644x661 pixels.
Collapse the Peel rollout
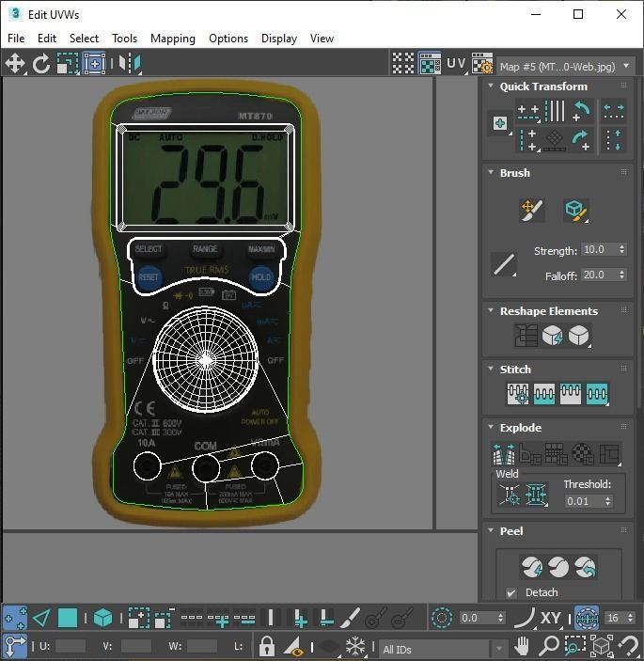point(491,530)
